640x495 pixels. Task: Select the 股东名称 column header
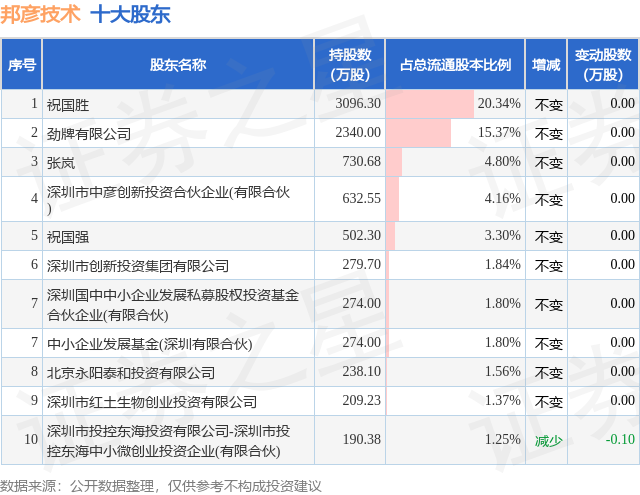178,64
